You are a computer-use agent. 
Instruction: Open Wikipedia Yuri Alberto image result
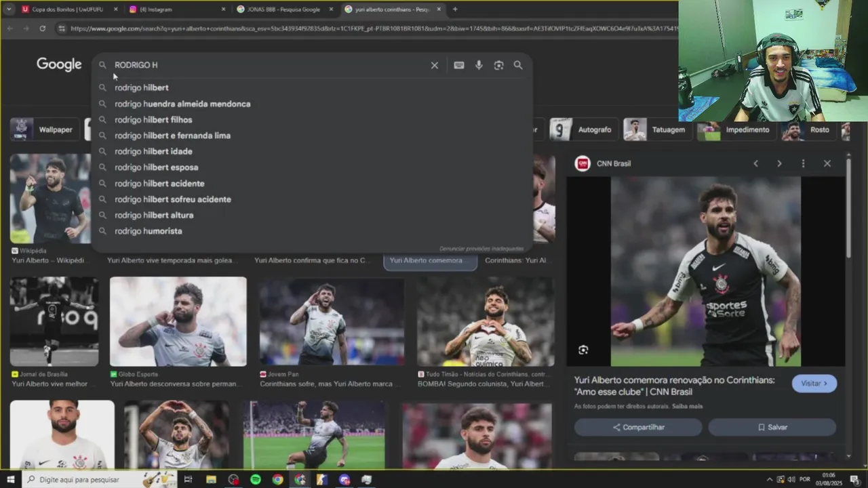(x=50, y=199)
